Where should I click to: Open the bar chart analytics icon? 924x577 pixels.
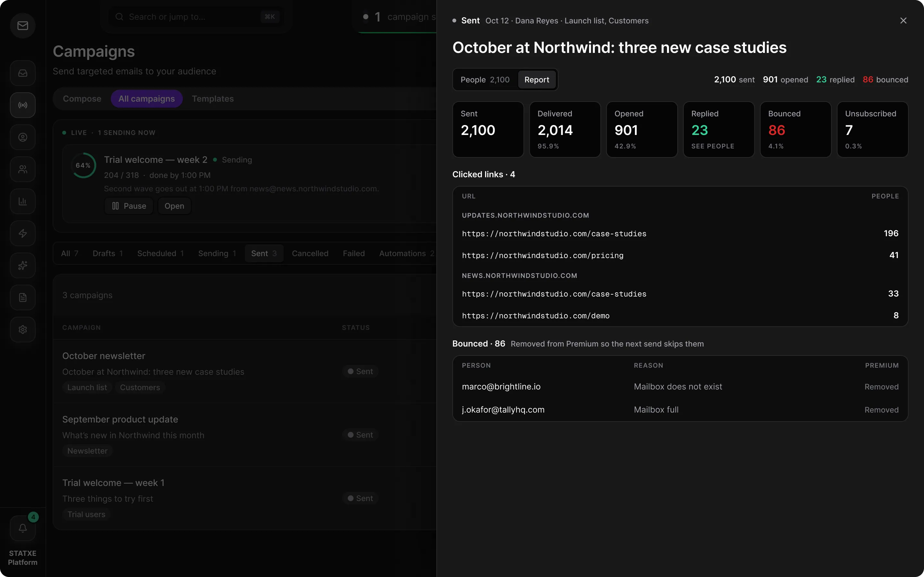tap(22, 202)
